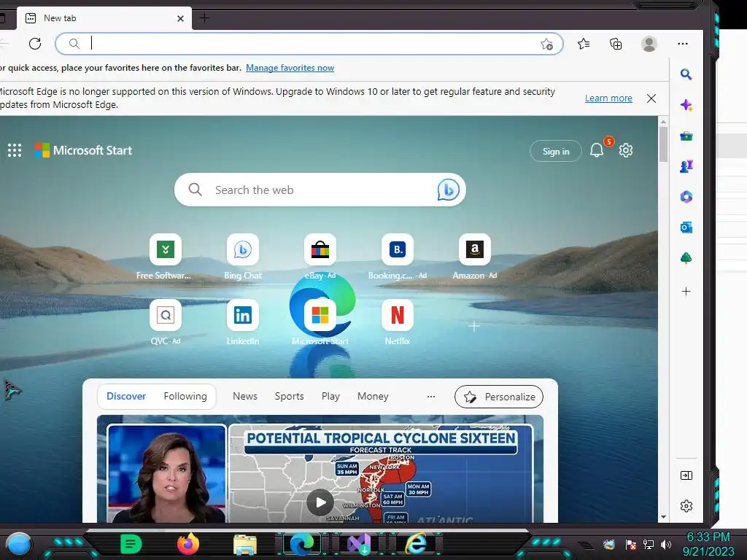Open the Play feed tab

point(330,396)
